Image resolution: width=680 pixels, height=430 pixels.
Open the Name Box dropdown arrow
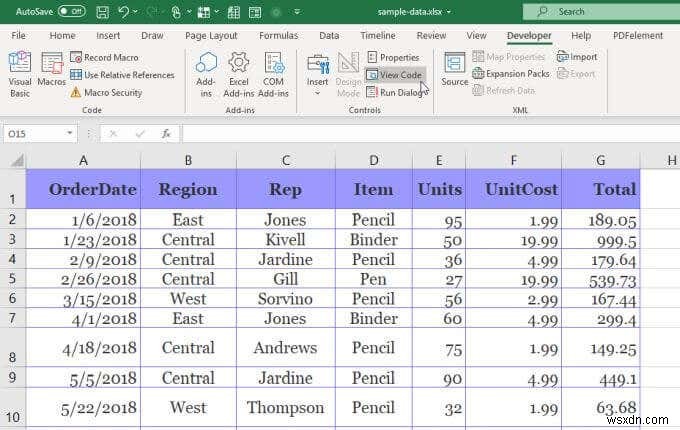pos(69,134)
